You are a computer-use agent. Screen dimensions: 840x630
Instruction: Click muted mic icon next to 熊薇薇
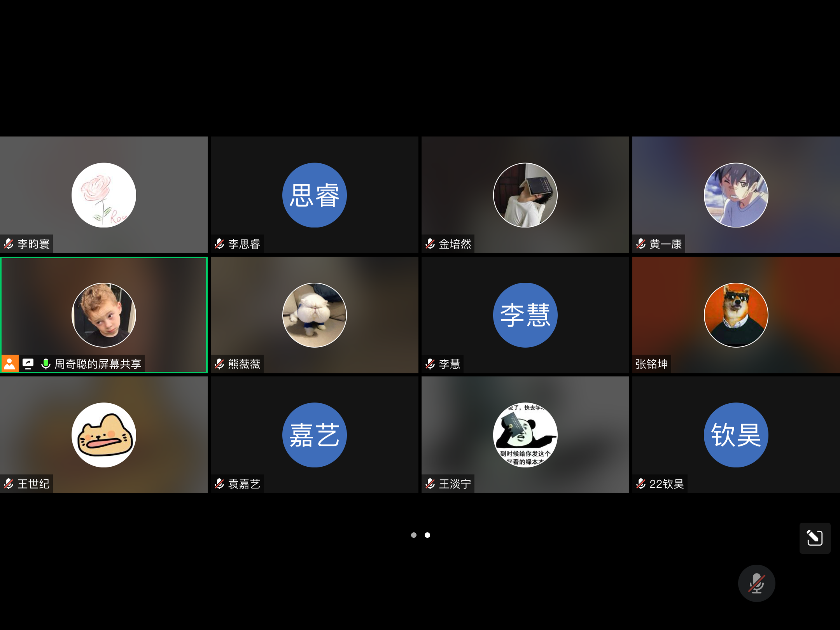click(x=219, y=364)
